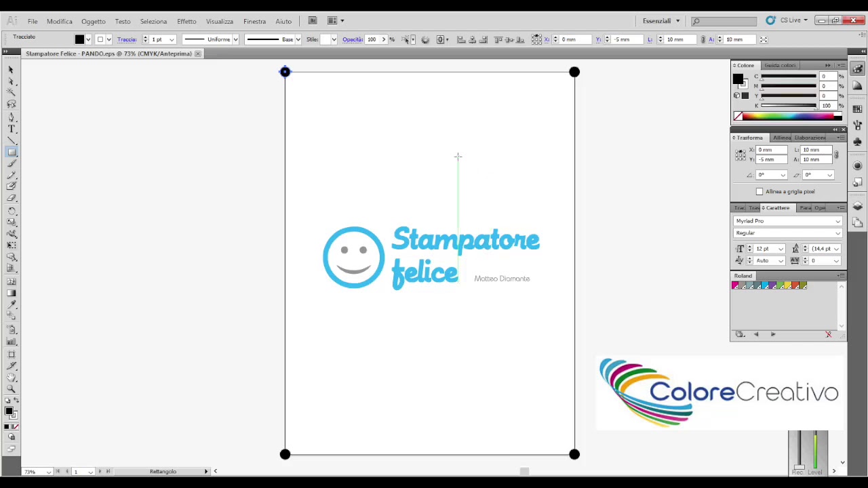868x488 pixels.
Task: Open the Colore panel options menu
Action: point(841,65)
